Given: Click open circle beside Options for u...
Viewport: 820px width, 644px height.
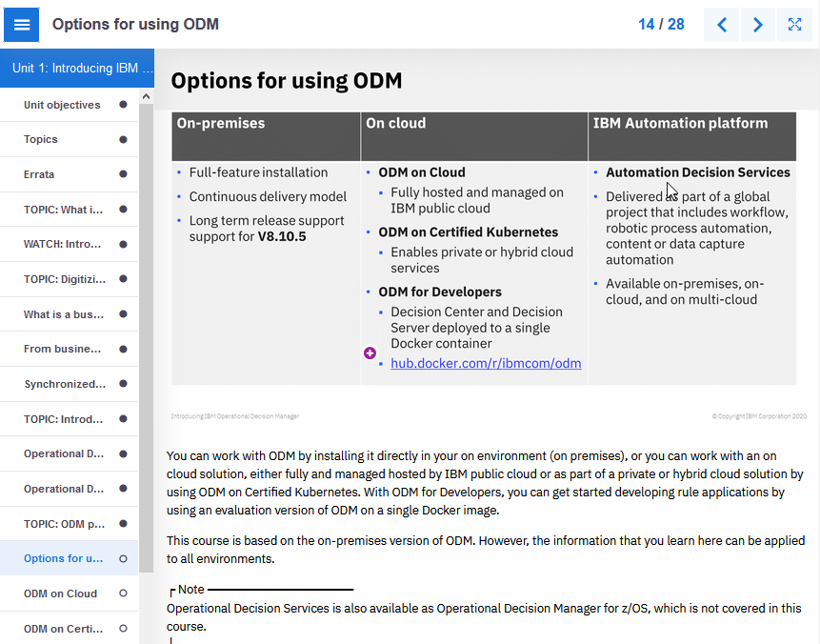Looking at the screenshot, I should coord(124,558).
